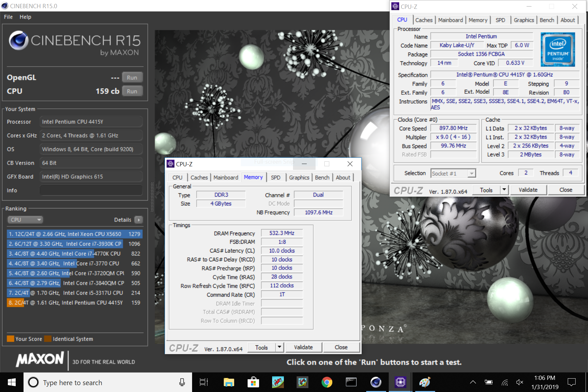Switch to Bench tab in top CPU-Z window

click(547, 20)
